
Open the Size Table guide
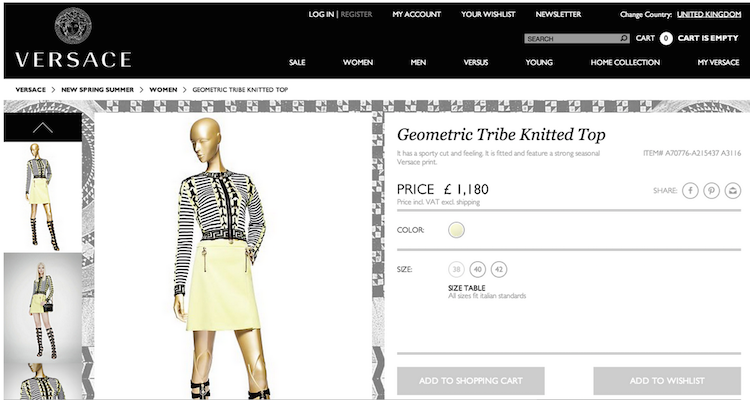466,288
